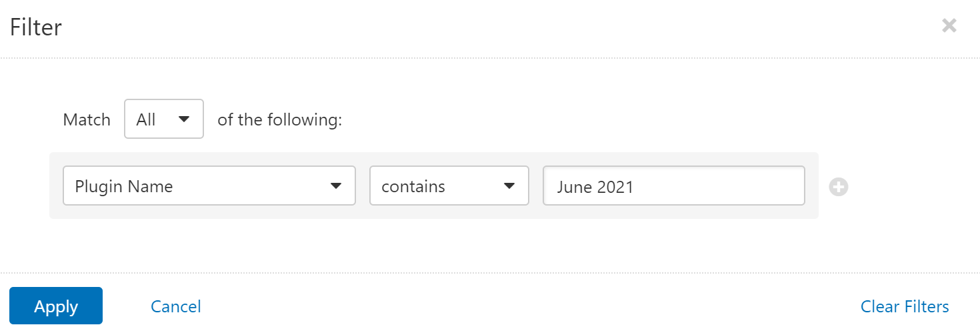This screenshot has height=333, width=980.
Task: Click the Filter dialog title
Action: [35, 27]
